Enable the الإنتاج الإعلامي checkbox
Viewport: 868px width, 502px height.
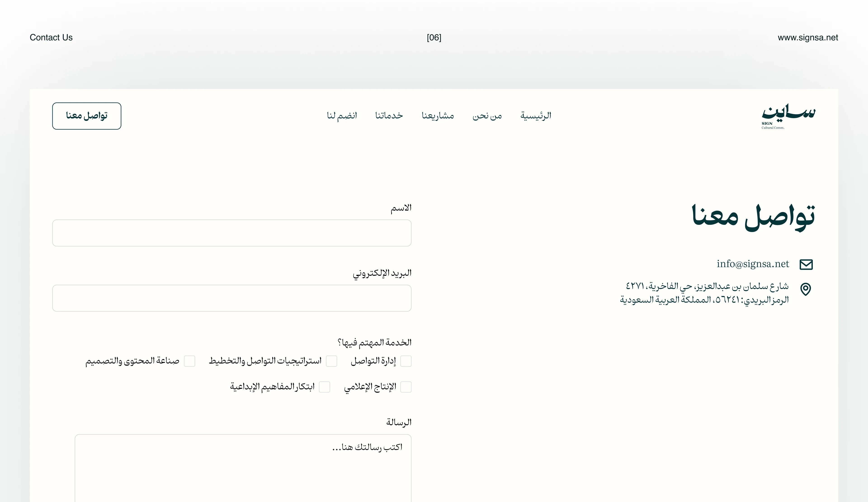tap(406, 387)
